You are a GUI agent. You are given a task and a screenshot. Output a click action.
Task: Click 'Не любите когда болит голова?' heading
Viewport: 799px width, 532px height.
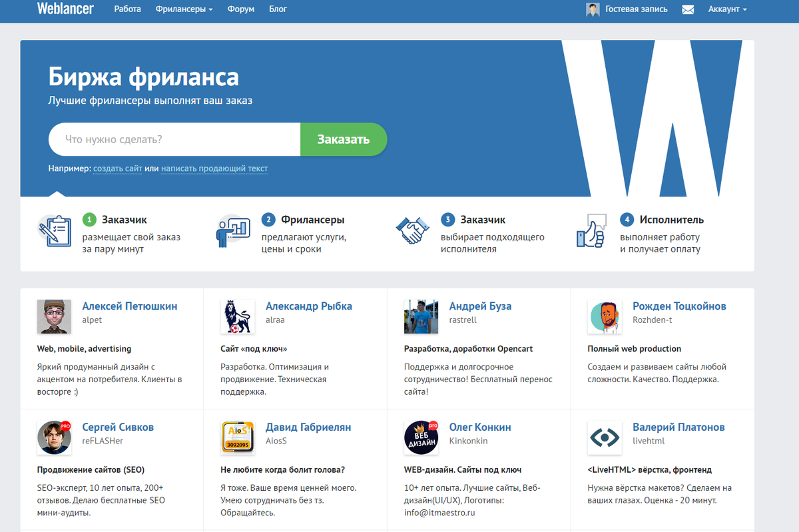click(282, 469)
